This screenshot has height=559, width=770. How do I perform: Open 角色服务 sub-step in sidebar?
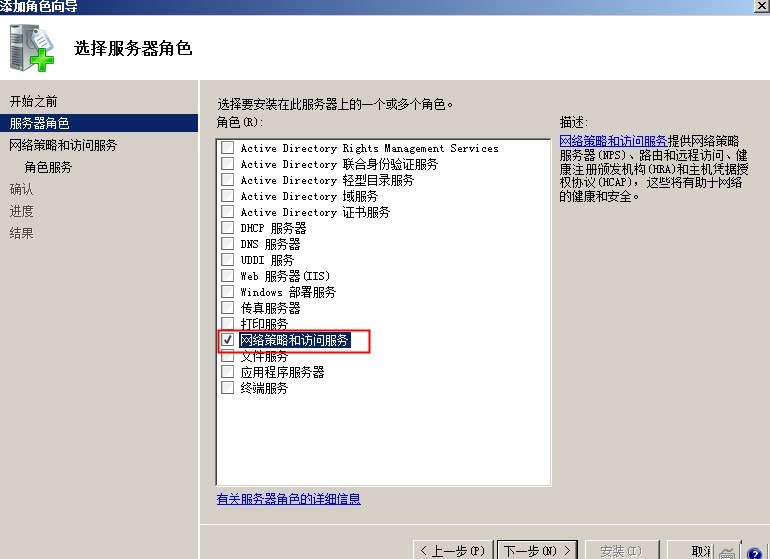pos(48,167)
